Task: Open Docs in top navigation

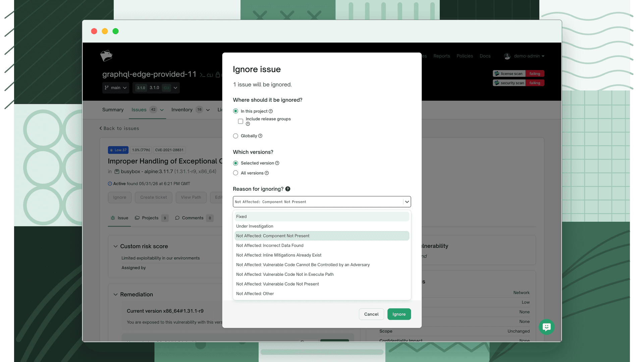Action: (x=485, y=56)
